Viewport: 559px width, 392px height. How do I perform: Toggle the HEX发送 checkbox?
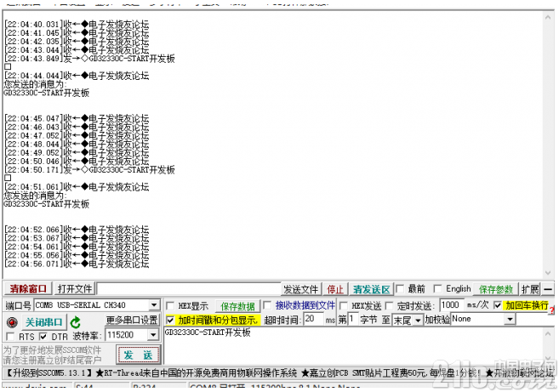344,306
